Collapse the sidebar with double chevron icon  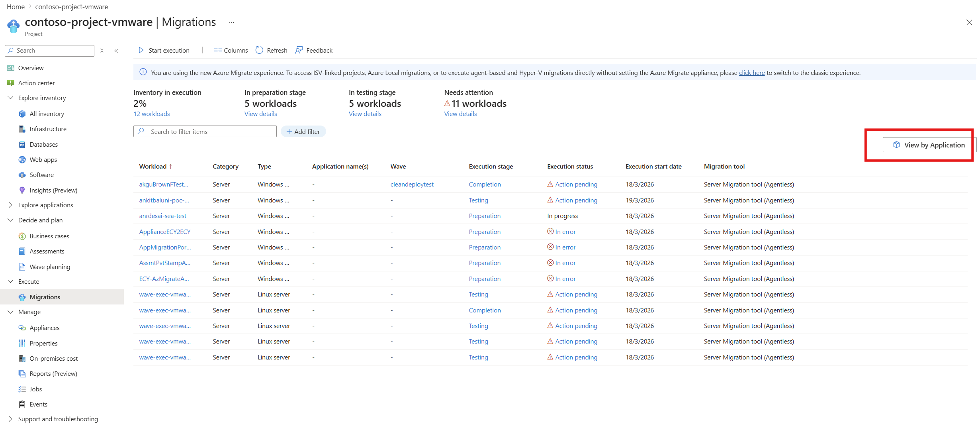coord(116,51)
